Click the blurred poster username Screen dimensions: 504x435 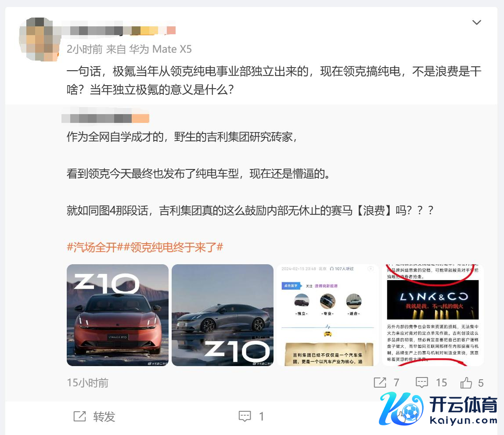pyautogui.click(x=119, y=31)
